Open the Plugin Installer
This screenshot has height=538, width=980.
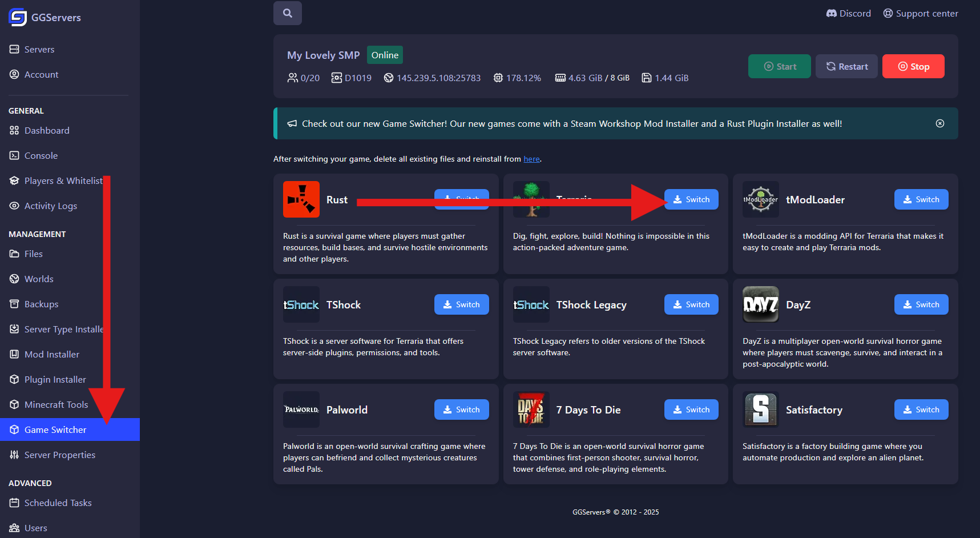click(x=54, y=379)
